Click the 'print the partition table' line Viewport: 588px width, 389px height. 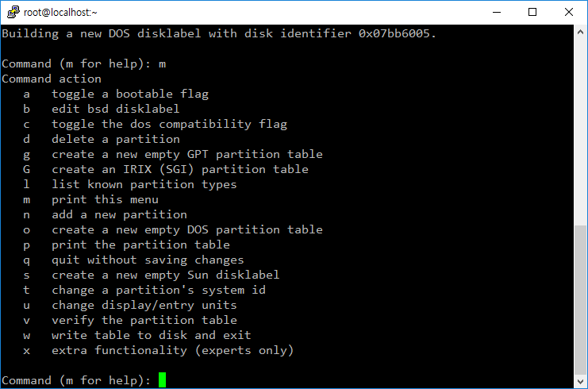tap(140, 245)
